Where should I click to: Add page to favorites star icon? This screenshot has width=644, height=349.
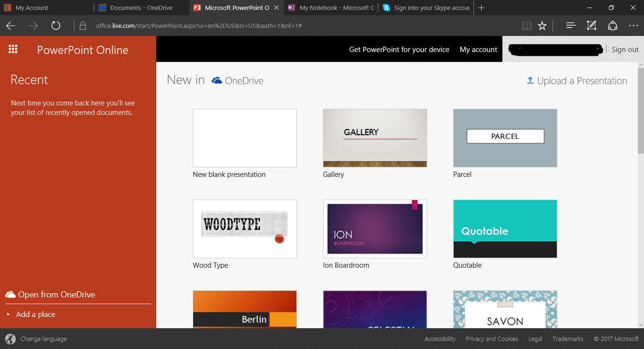[x=542, y=26]
